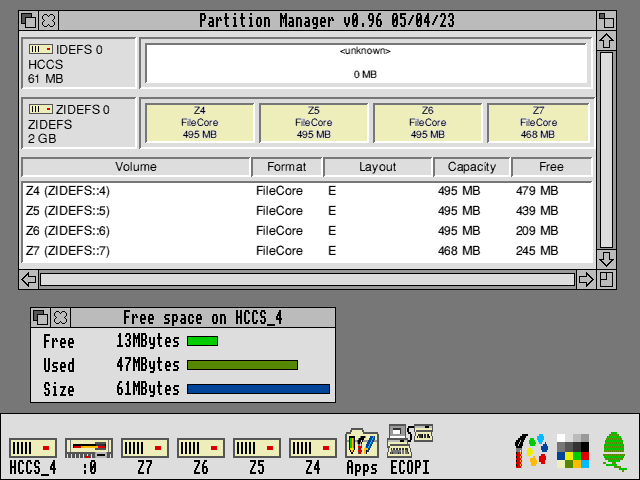Click the 439 MB free value for Z5
Viewport: 640px width, 480px height.
click(x=536, y=211)
